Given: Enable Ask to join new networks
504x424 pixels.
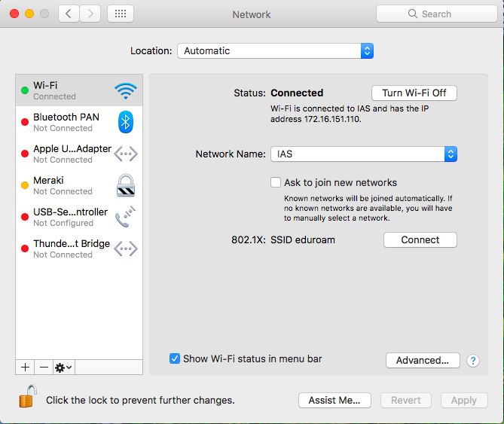Looking at the screenshot, I should pyautogui.click(x=276, y=182).
